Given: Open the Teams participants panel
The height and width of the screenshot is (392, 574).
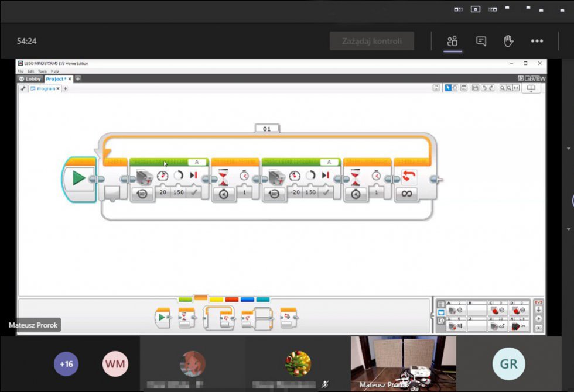Looking at the screenshot, I should click(452, 41).
